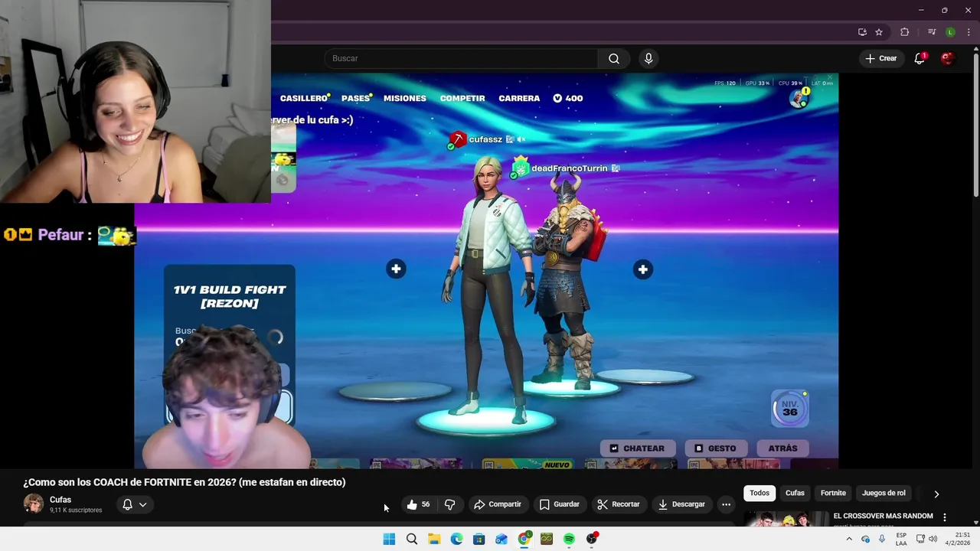Open OBS Studio from taskbar
The height and width of the screenshot is (551, 980).
[592, 540]
